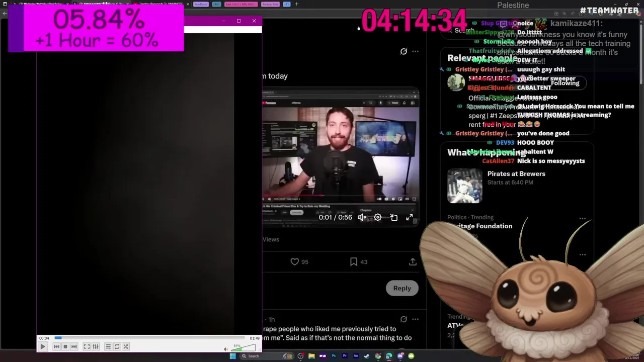
Task: Open extended settings equalizer in media player
Action: point(96,346)
